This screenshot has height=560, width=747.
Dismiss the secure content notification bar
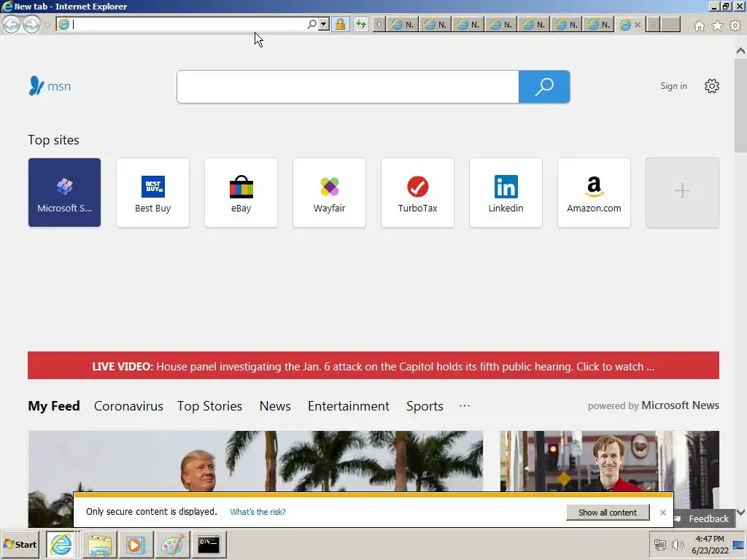tap(662, 513)
